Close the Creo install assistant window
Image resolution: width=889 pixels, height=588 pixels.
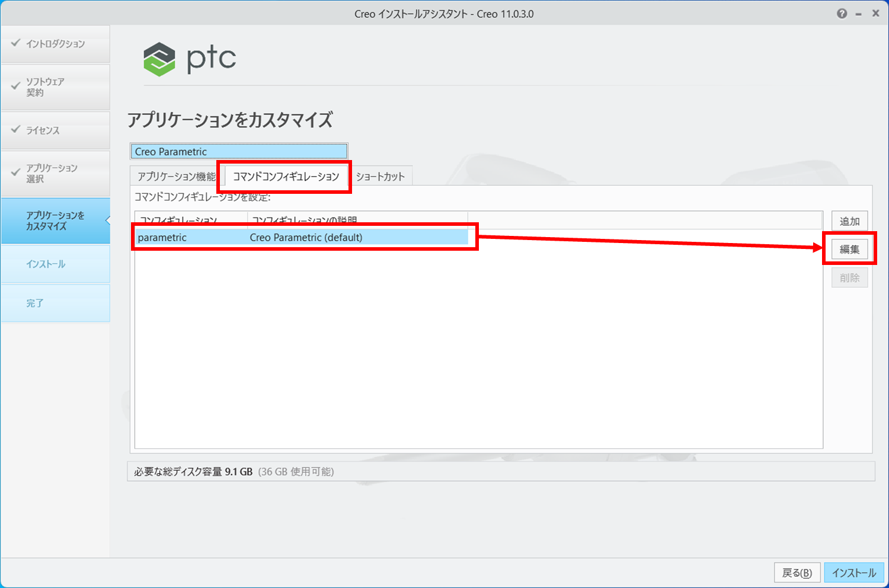(875, 14)
